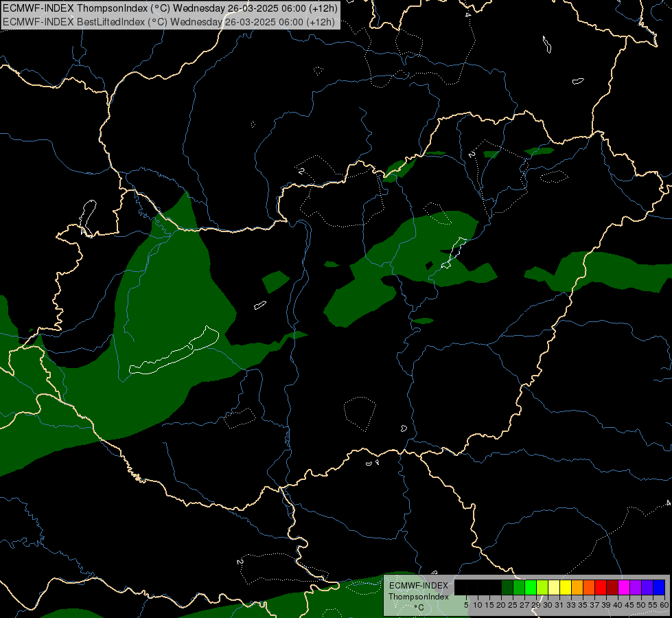Click the legend tick value 60
The image size is (672, 618).
[x=664, y=605]
